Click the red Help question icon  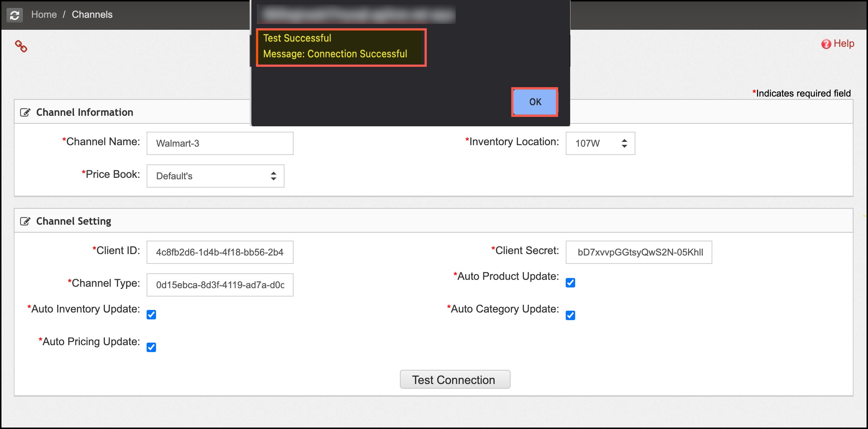[826, 44]
